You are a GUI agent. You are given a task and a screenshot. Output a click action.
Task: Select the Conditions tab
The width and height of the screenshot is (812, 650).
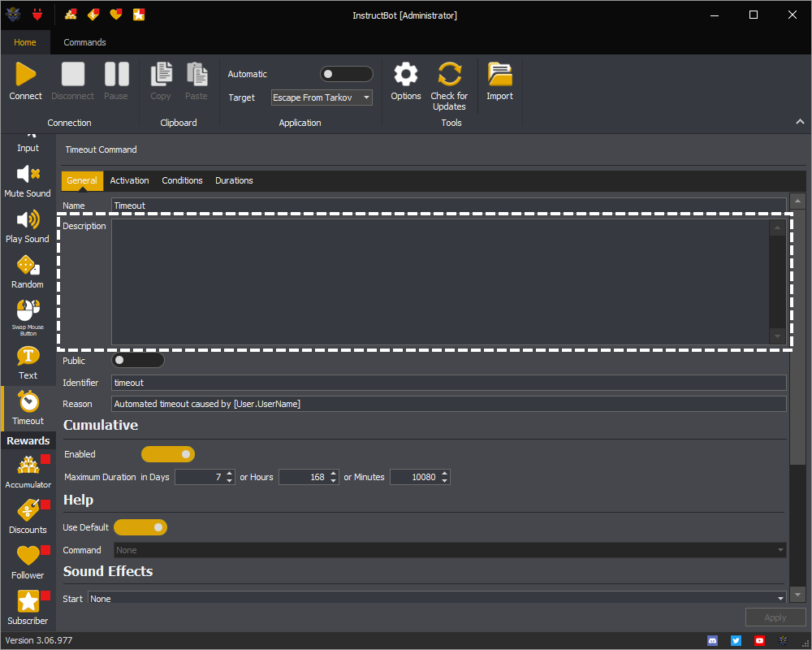(x=182, y=180)
